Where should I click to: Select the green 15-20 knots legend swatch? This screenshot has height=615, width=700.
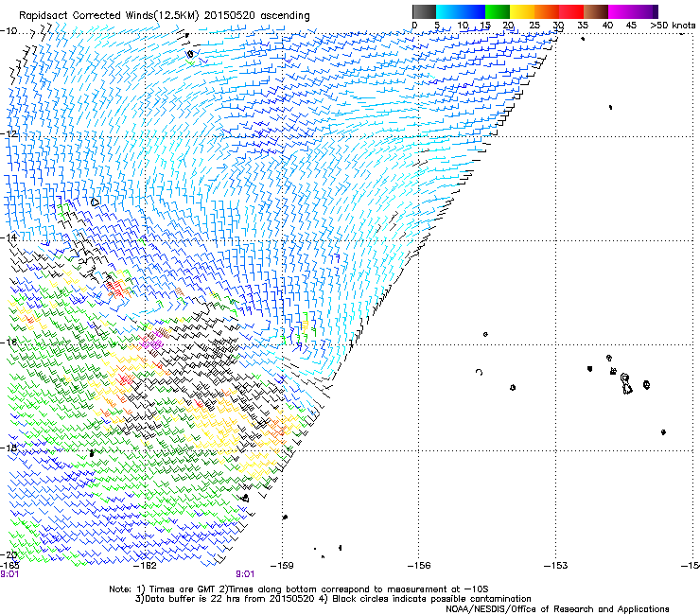(498, 11)
